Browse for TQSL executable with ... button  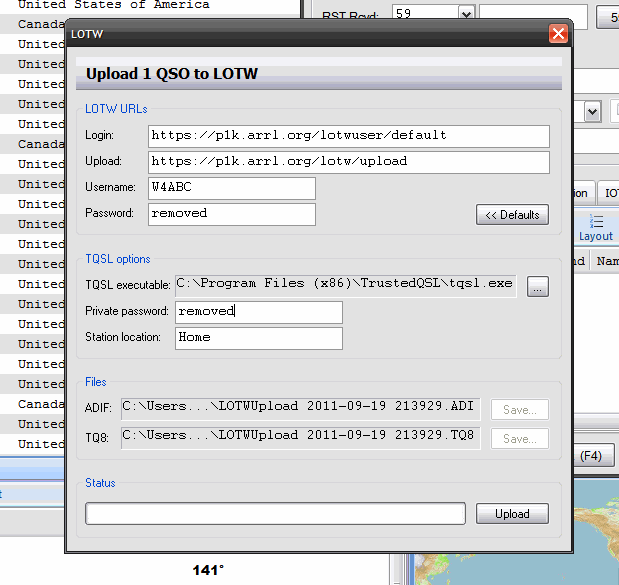[x=538, y=286]
